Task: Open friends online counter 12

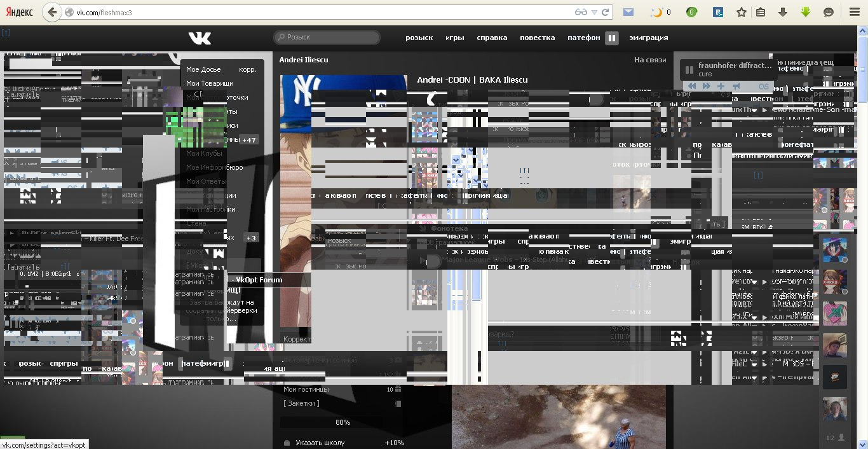Action: 835,438
